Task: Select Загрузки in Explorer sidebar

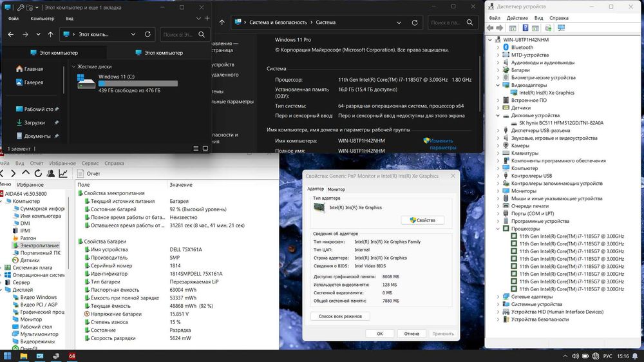Action: (x=35, y=122)
